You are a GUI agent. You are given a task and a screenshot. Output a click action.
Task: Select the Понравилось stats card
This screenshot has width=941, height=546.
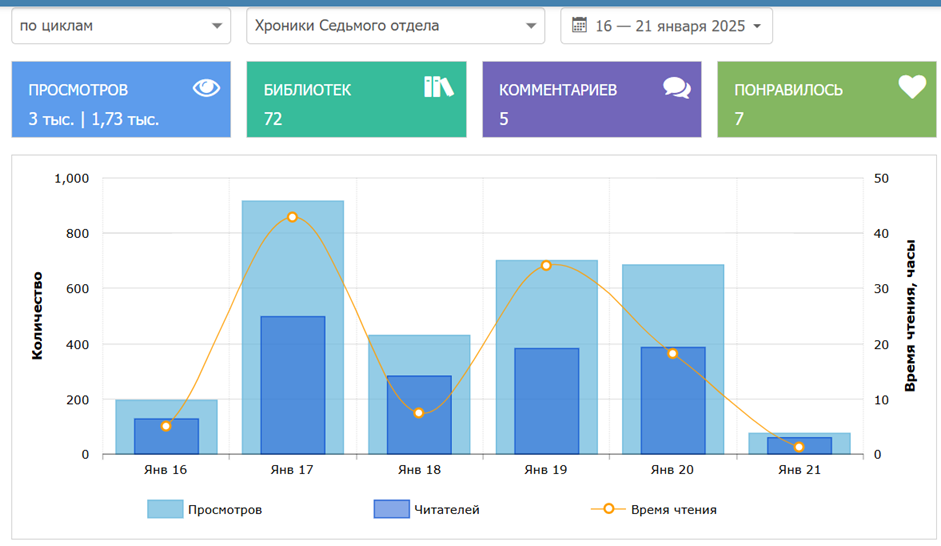pyautogui.click(x=826, y=100)
